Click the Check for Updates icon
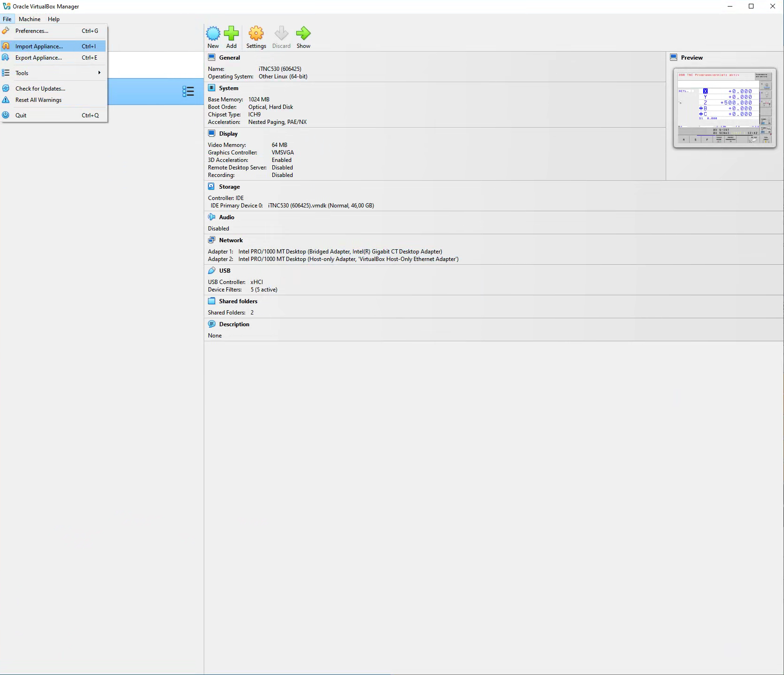 click(x=6, y=88)
